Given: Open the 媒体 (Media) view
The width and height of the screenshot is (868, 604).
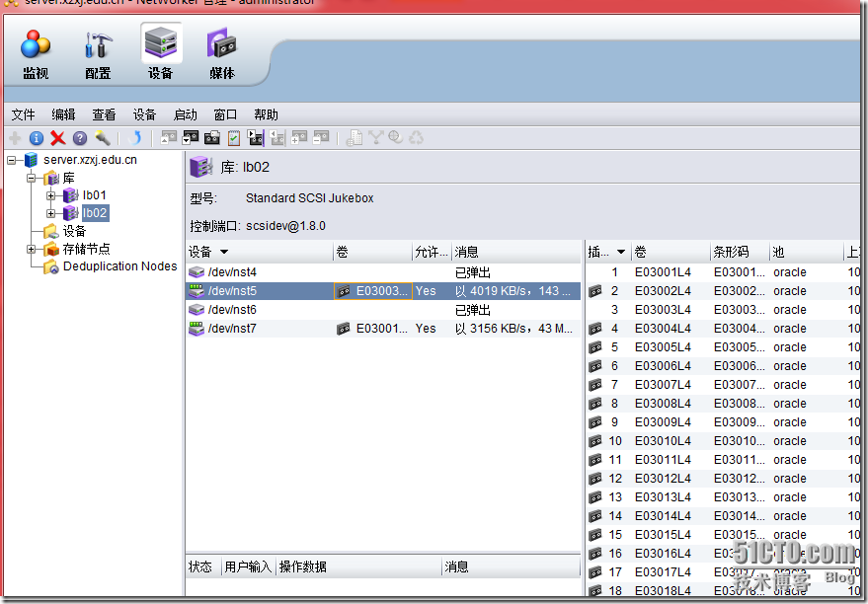Looking at the screenshot, I should coord(222,54).
